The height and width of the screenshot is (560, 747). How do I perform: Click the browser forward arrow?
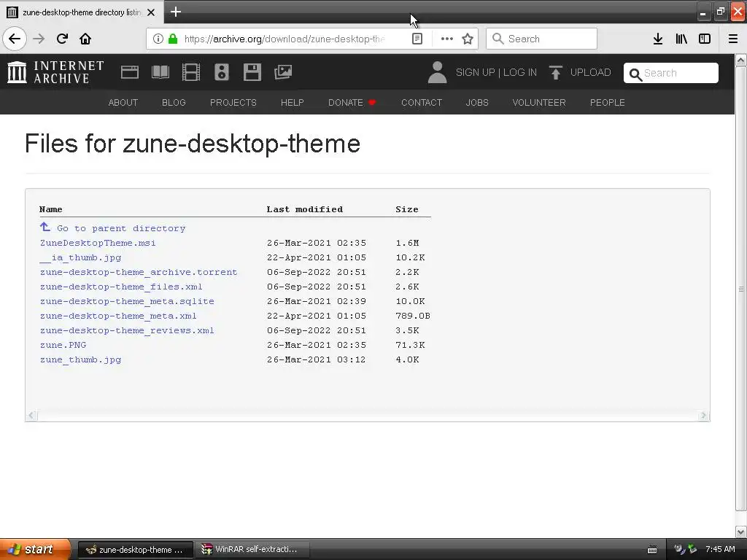coord(39,39)
